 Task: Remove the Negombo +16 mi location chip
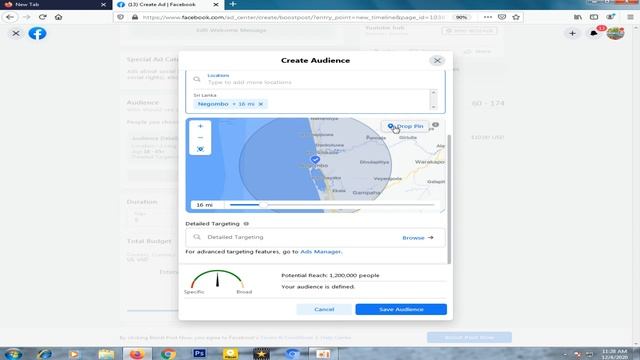(261, 104)
